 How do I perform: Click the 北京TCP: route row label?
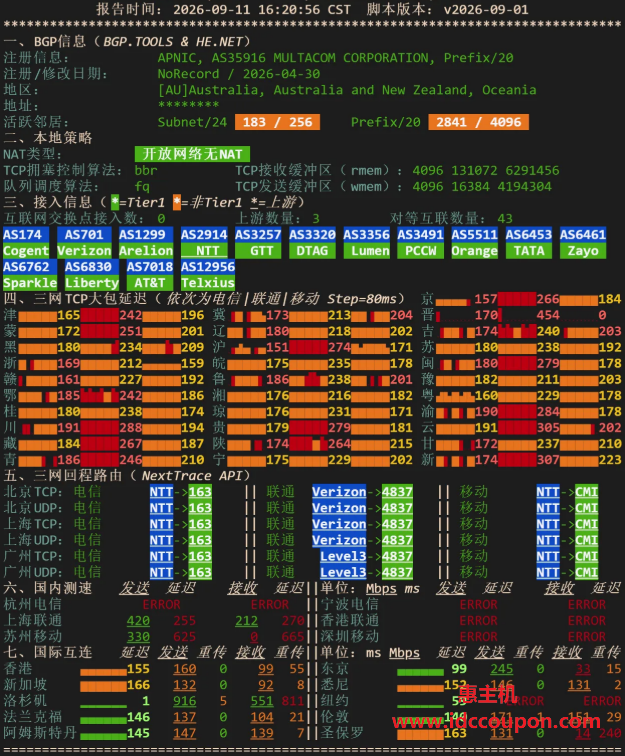tap(33, 492)
